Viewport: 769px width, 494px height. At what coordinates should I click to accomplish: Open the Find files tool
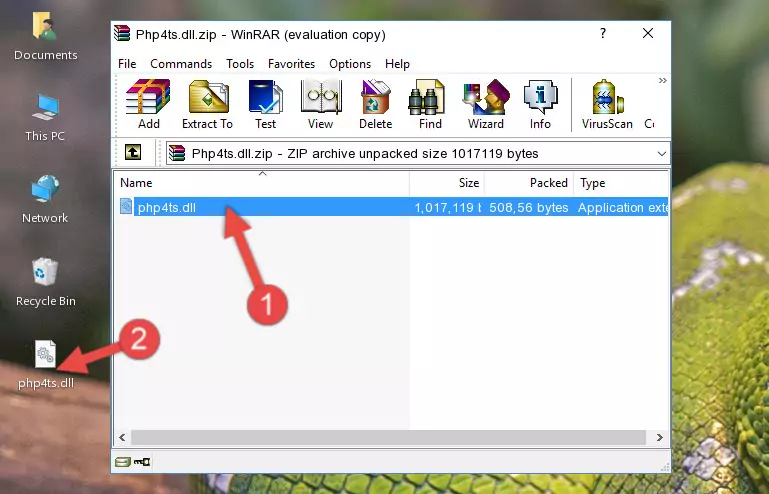430,104
